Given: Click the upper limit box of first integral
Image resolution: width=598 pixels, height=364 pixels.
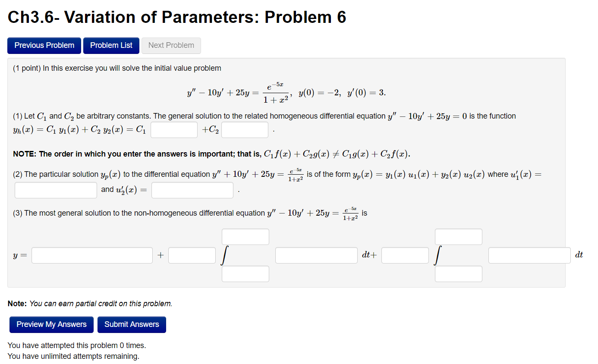Looking at the screenshot, I should 245,236.
